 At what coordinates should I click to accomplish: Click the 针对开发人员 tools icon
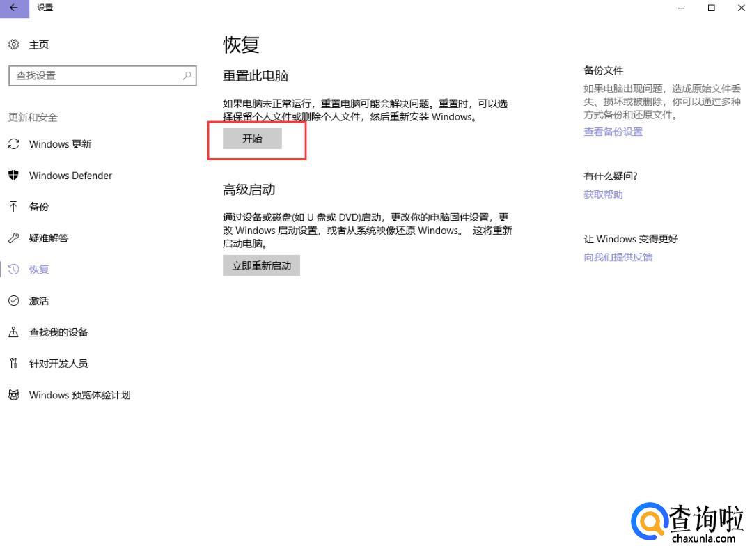tap(13, 364)
